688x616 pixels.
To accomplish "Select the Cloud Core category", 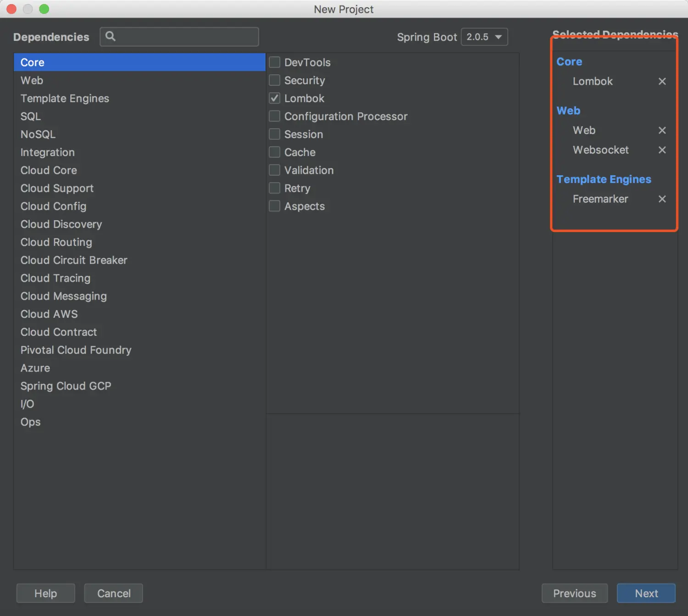I will tap(139, 170).
